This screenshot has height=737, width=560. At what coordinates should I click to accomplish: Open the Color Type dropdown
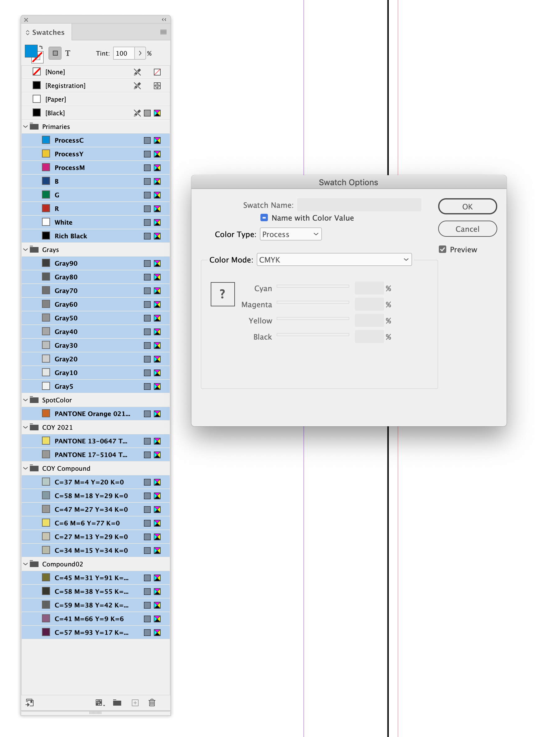[x=290, y=234]
